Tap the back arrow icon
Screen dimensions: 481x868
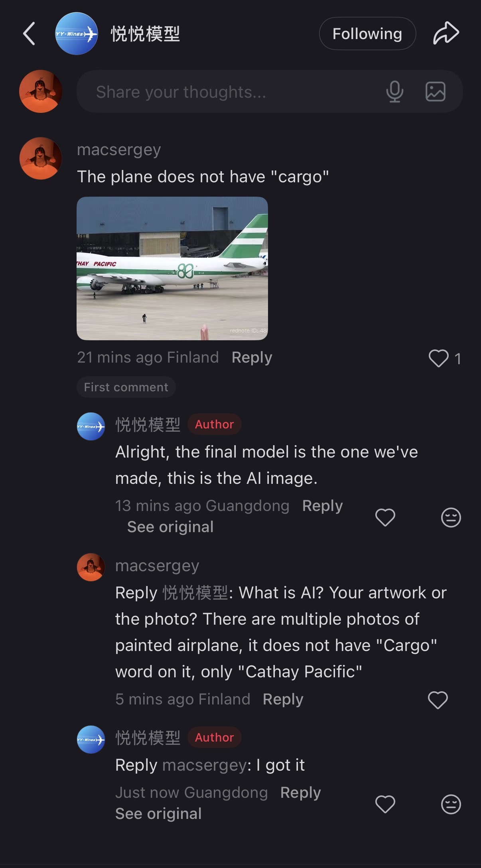[29, 34]
